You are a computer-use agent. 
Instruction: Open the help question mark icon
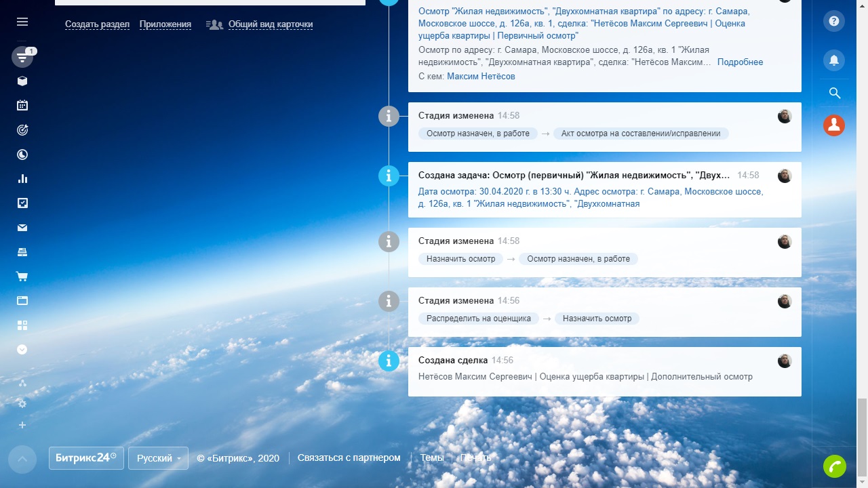tap(834, 21)
